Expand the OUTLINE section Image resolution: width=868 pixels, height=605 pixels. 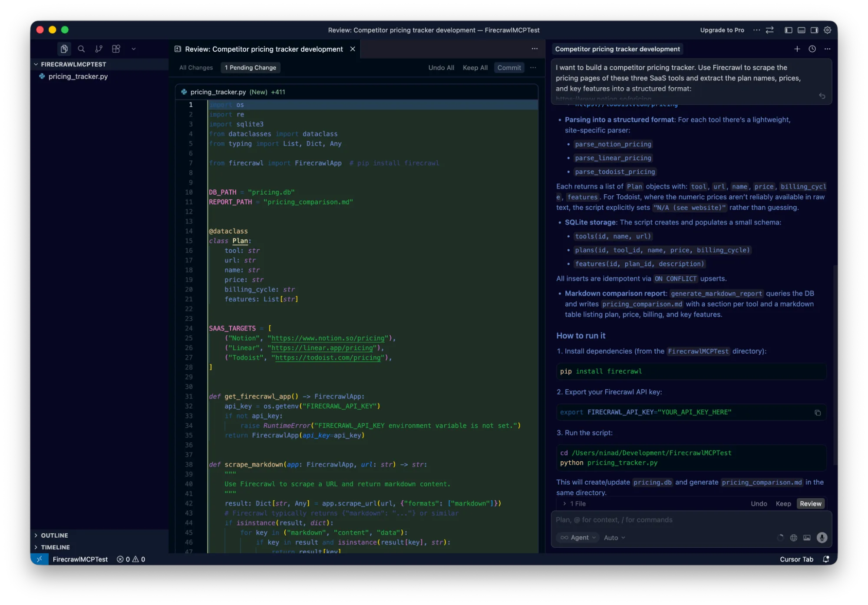[x=54, y=536]
